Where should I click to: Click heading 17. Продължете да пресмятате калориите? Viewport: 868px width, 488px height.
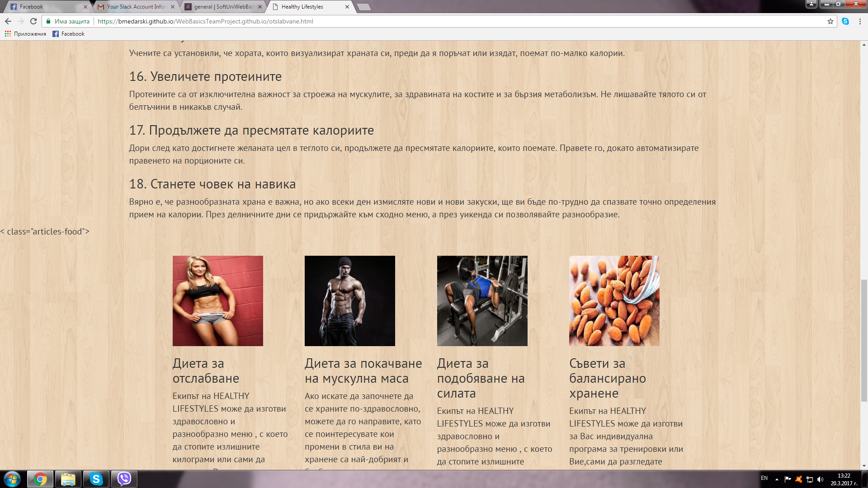pyautogui.click(x=251, y=130)
